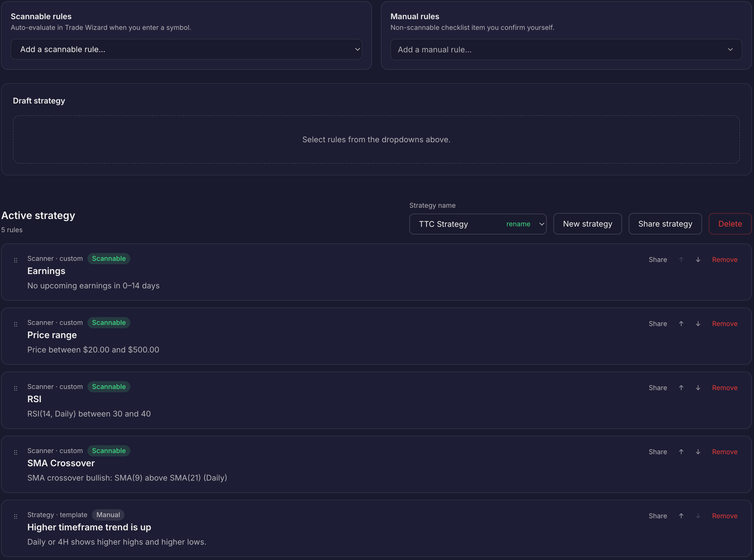Screen dimensions: 754x560
Task: Click the Share strategy button
Action: pyautogui.click(x=665, y=224)
